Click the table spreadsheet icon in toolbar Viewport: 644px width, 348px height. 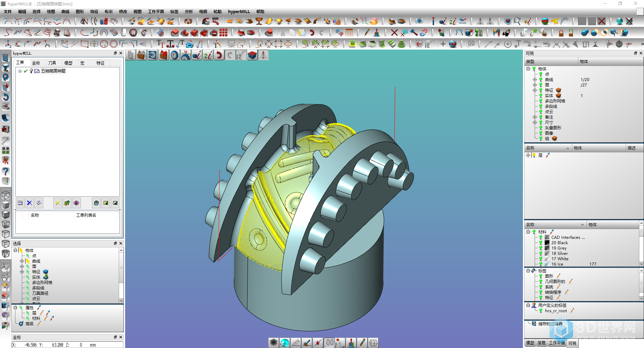349,32
